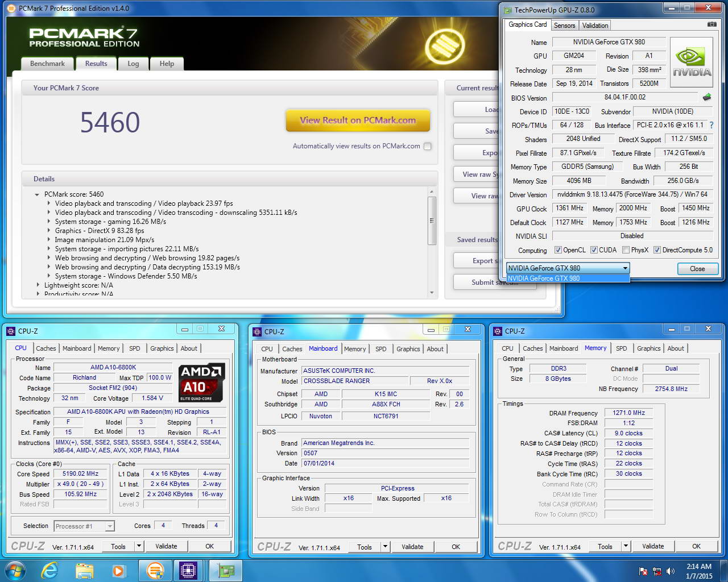Expand the Graphics - DirectX 9 row
Viewport: 728px width, 582px height.
coord(48,231)
